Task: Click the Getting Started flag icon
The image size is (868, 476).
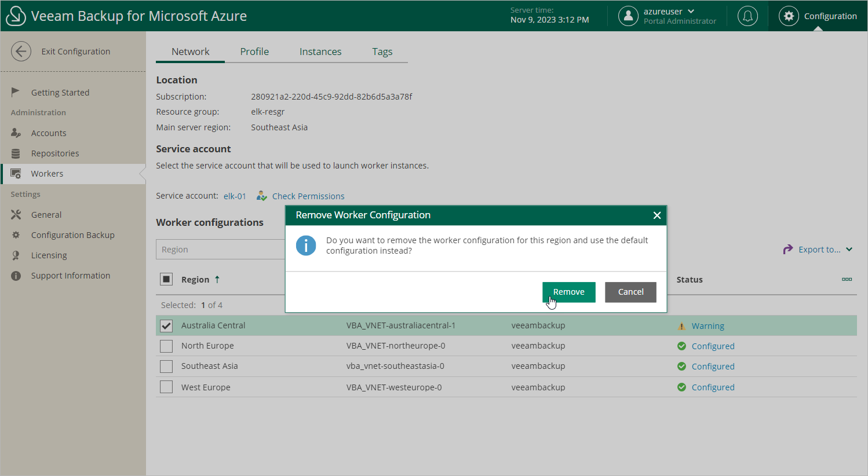Action: coord(16,92)
